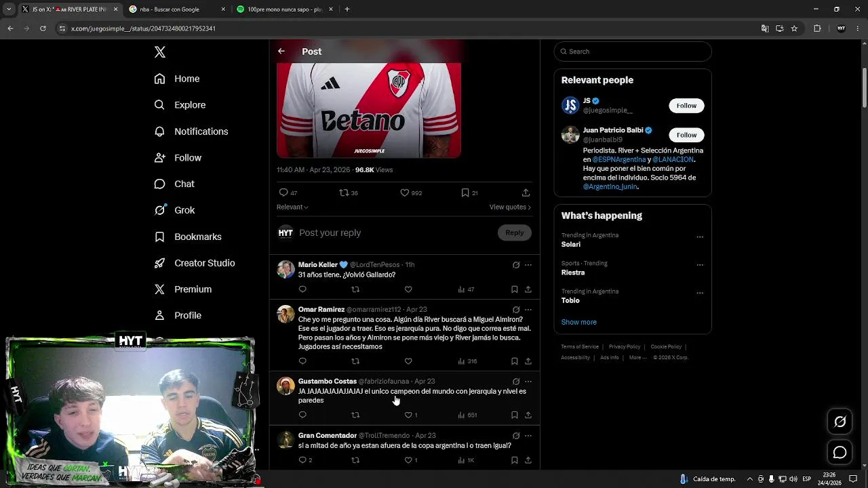Open Creator Studio in sidebar
The width and height of the screenshot is (868, 488).
click(195, 263)
